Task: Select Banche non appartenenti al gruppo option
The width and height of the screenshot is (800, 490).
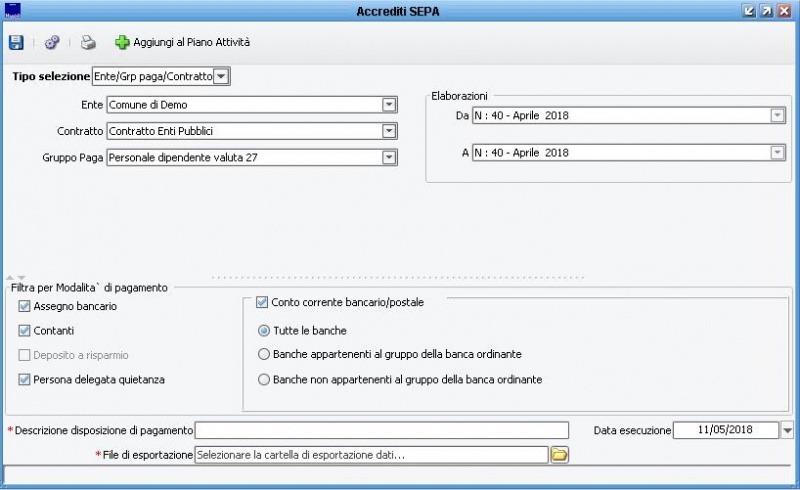Action: 264,380
